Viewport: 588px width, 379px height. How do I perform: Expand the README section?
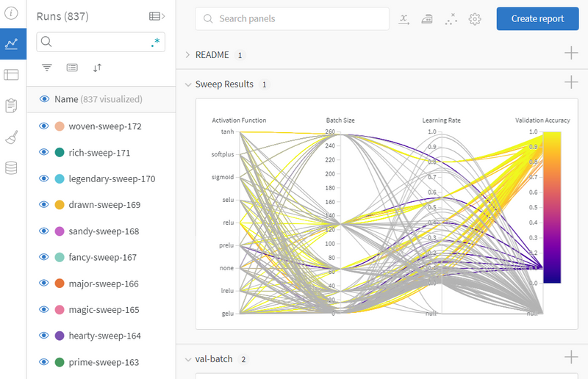tap(188, 55)
